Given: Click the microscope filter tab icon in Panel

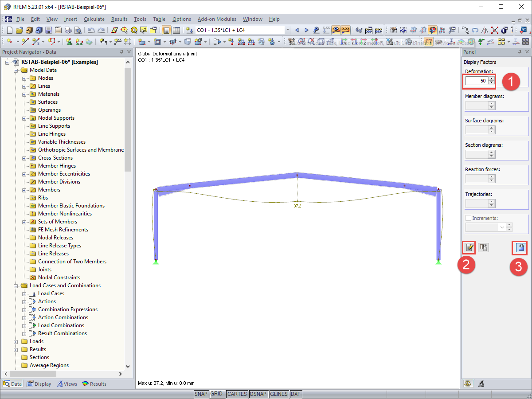Looking at the screenshot, I should pyautogui.click(x=481, y=383).
